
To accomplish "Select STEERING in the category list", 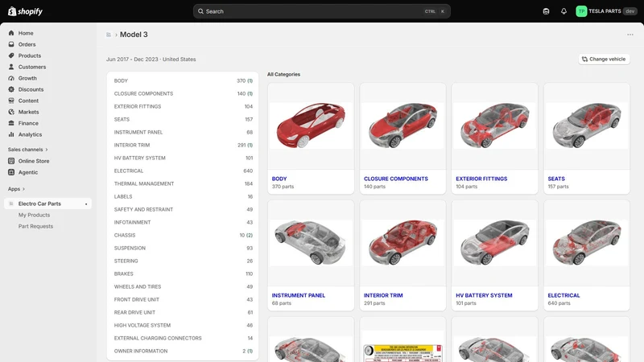I will (184, 261).
